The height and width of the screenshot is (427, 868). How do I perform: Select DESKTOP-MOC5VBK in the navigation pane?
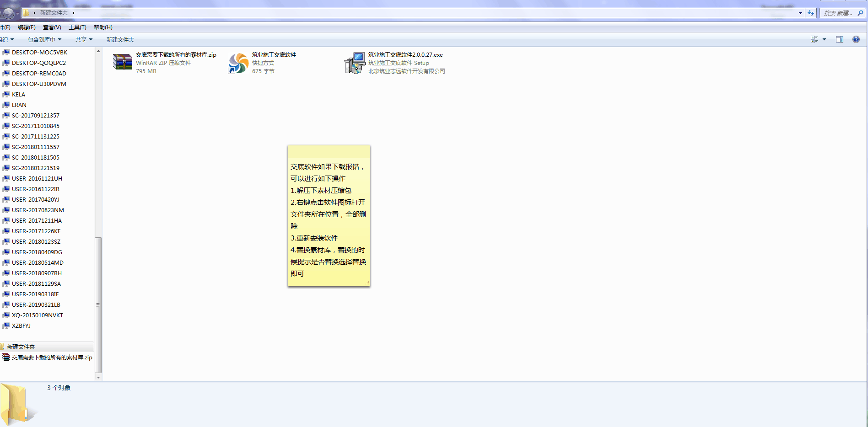pos(39,53)
